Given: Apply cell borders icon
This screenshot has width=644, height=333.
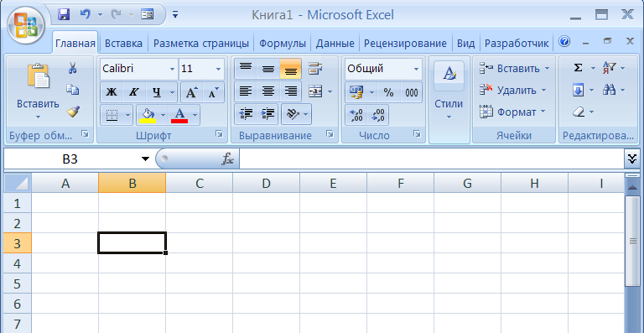Looking at the screenshot, I should 112,116.
